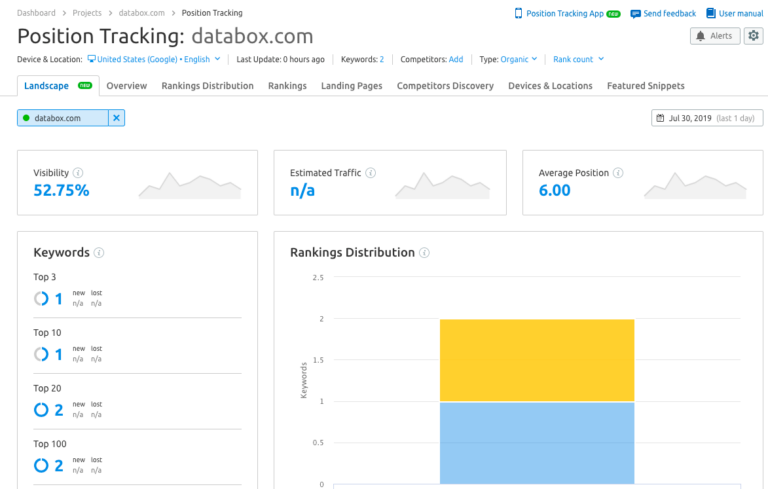Expand the Type Organic dropdown

518,59
